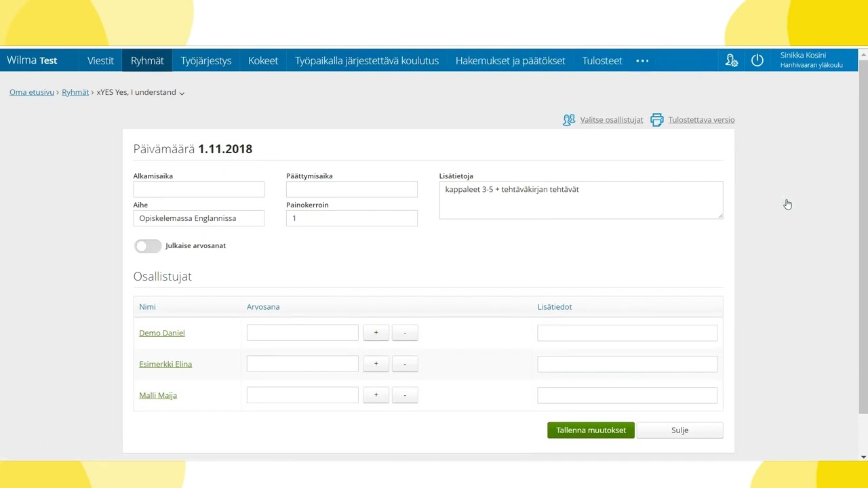Click the Ryhmät breadcrumb link
This screenshot has width=868, height=488.
coord(75,92)
